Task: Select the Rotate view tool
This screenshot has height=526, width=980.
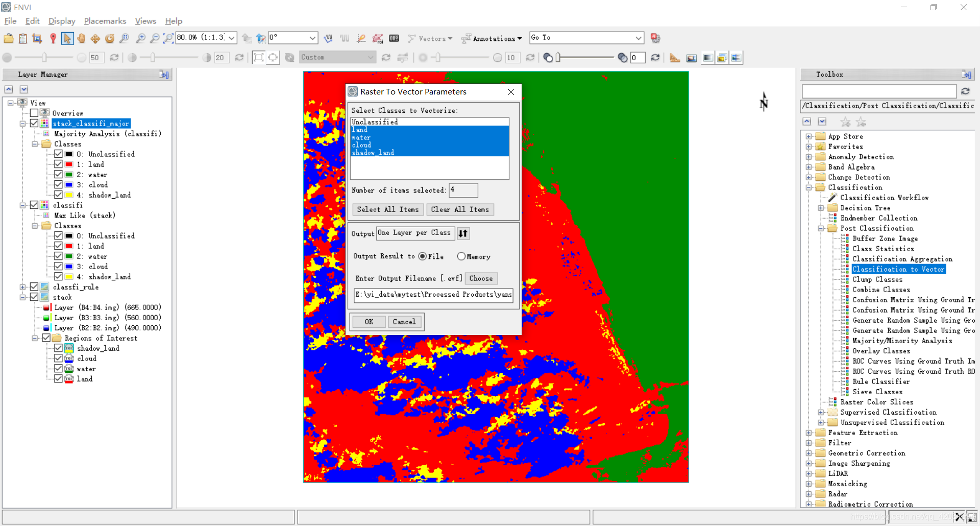Action: coord(110,38)
